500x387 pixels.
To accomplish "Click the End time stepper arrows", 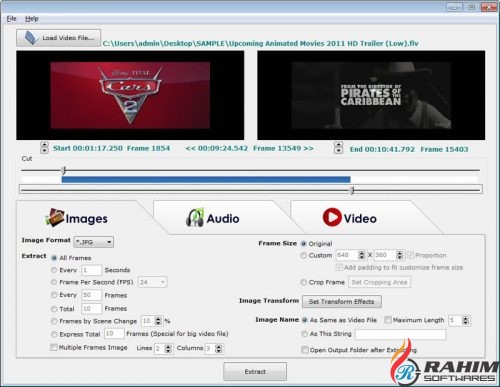I will (338, 148).
